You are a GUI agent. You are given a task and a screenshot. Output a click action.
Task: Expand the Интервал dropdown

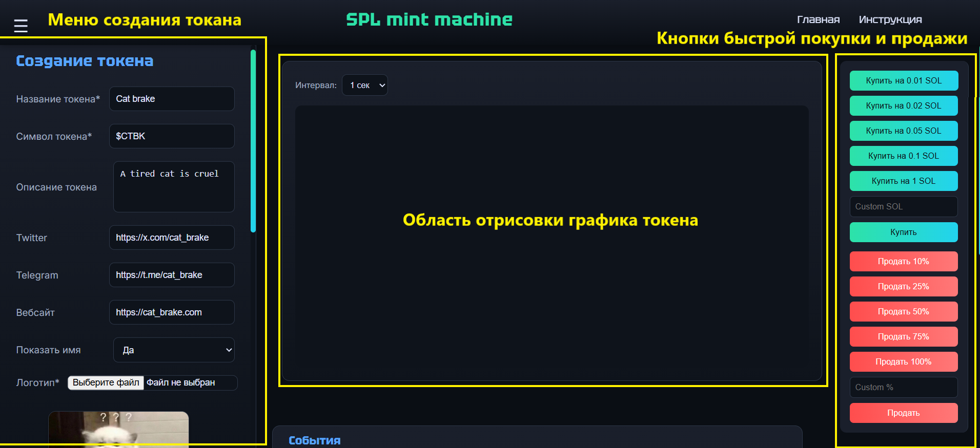point(365,86)
